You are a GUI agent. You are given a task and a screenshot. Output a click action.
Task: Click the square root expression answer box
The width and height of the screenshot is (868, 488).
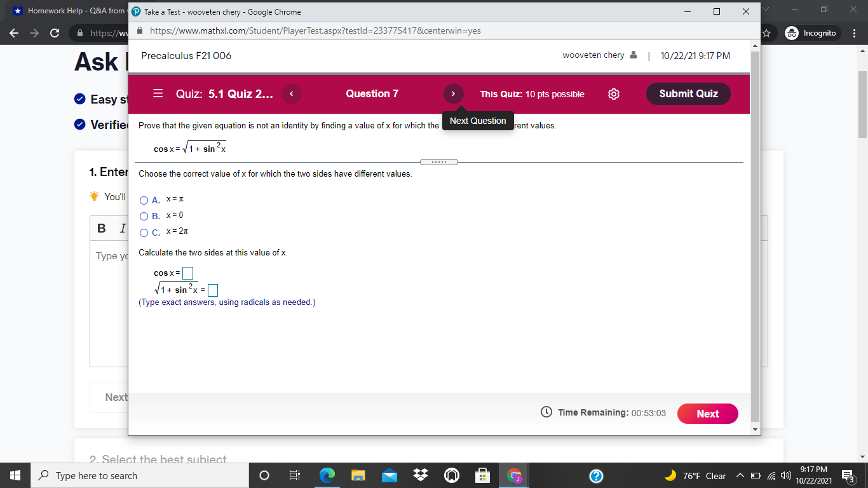[214, 290]
